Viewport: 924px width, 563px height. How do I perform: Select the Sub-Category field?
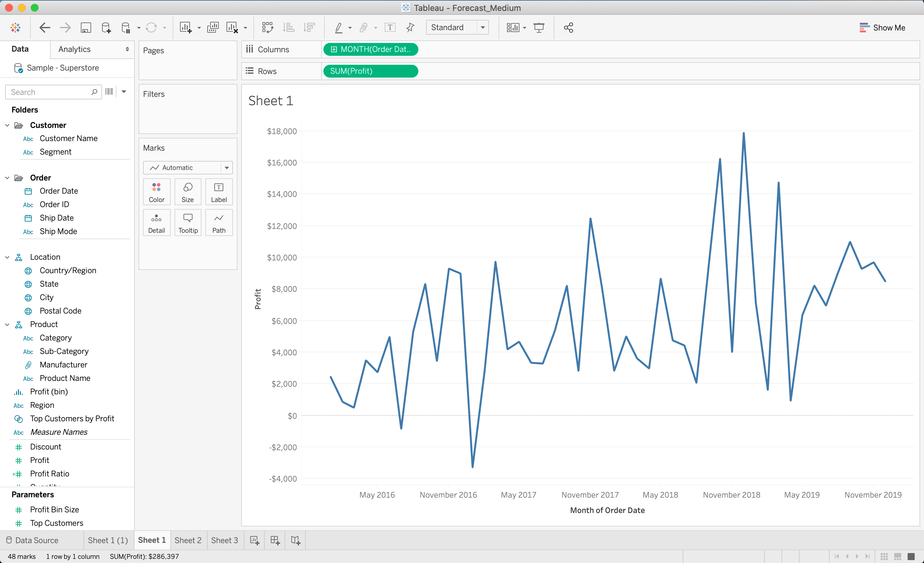(x=64, y=351)
